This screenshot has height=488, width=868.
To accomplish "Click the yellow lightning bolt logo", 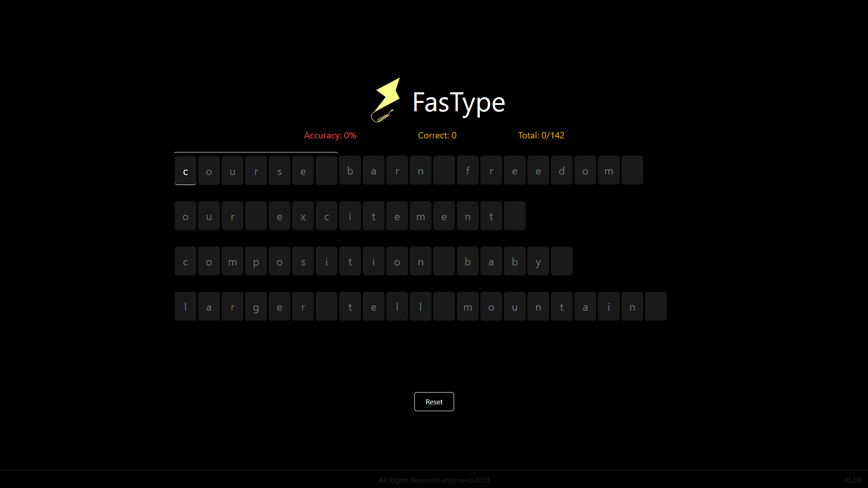I will [386, 100].
